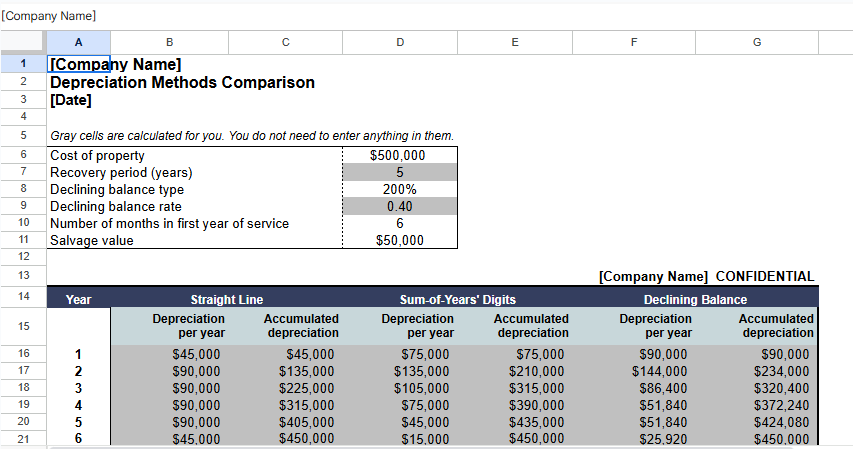
Task: Click the Year column header cell
Action: 78,299
